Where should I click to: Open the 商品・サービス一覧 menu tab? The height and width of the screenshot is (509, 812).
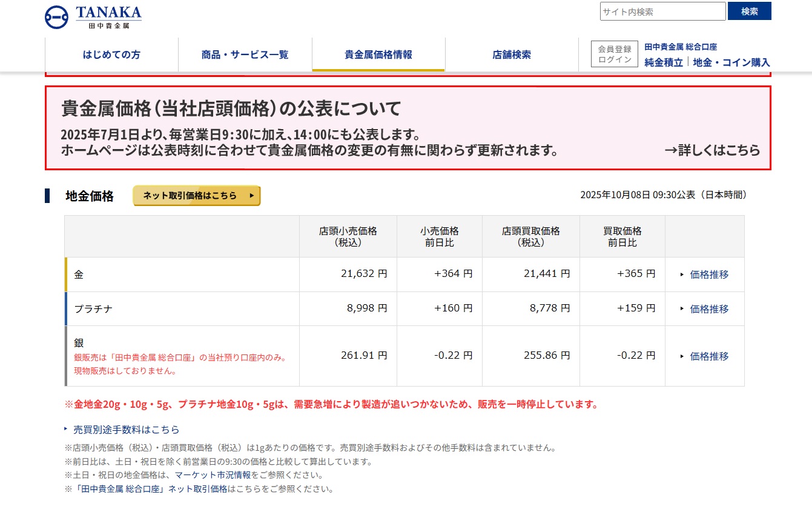pyautogui.click(x=245, y=55)
